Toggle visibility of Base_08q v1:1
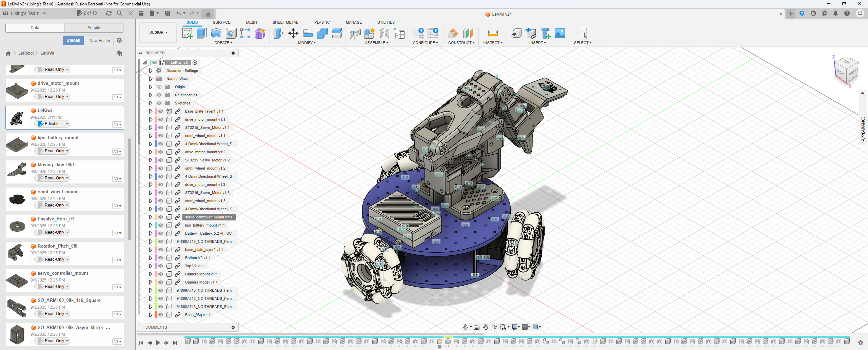Image resolution: width=868 pixels, height=350 pixels. point(161,315)
